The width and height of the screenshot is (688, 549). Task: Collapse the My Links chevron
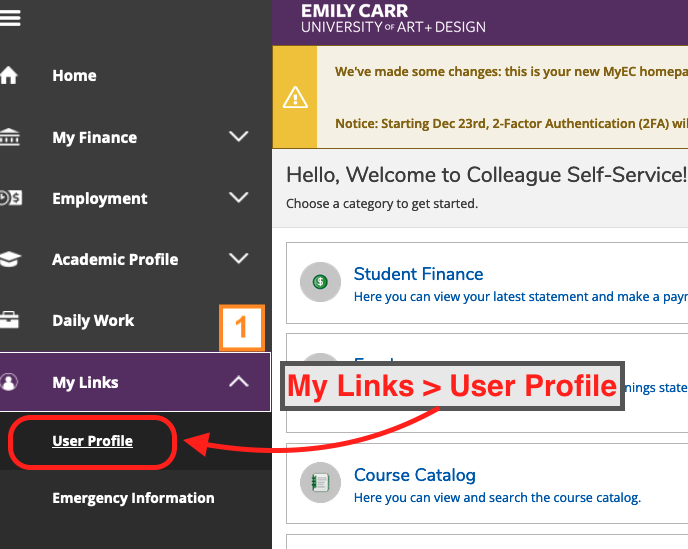pyautogui.click(x=239, y=381)
